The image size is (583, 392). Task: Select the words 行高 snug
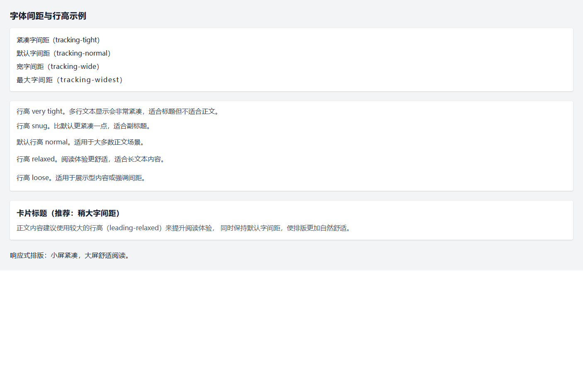coord(32,126)
